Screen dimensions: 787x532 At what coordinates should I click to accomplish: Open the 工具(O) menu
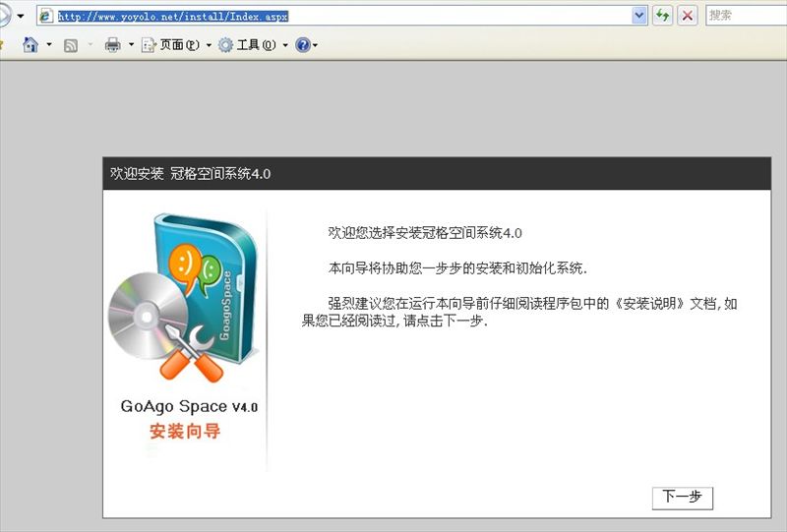(x=253, y=45)
